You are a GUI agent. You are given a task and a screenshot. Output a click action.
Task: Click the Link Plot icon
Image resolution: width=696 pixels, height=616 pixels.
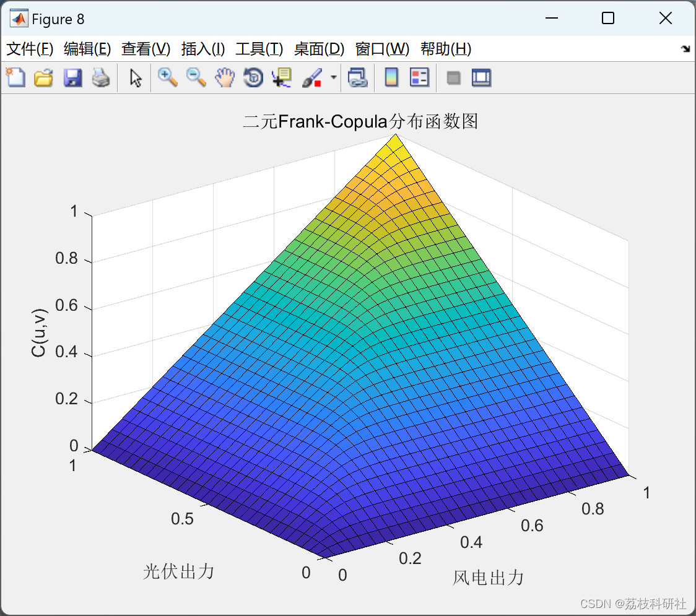point(358,77)
